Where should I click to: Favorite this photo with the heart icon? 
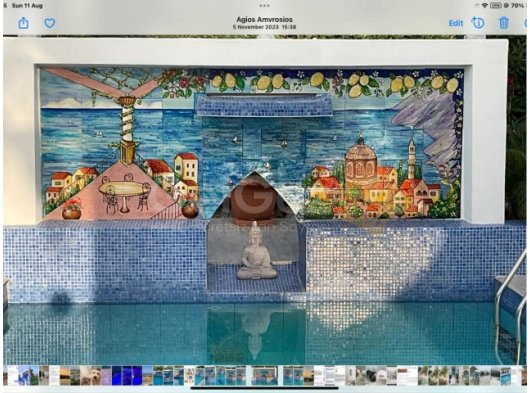coord(50,23)
